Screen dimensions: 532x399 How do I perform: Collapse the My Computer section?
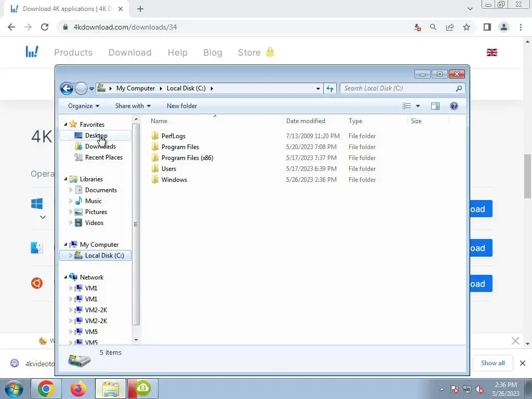coord(65,245)
